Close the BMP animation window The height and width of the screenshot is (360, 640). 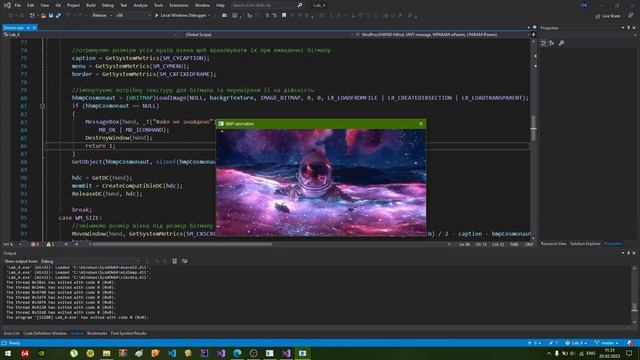coord(421,124)
